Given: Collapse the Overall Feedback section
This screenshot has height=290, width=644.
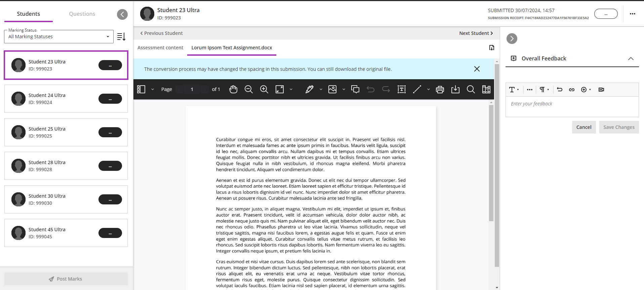Looking at the screenshot, I should tap(631, 58).
